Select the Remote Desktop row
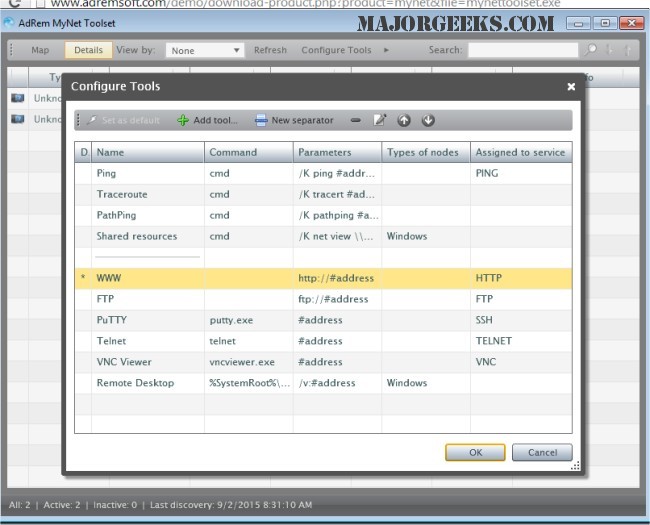The height and width of the screenshot is (525, 650). point(323,383)
